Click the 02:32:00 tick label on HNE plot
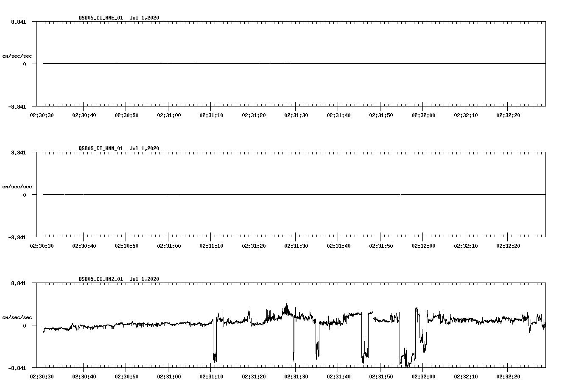The height and width of the screenshot is (392, 576). point(423,115)
